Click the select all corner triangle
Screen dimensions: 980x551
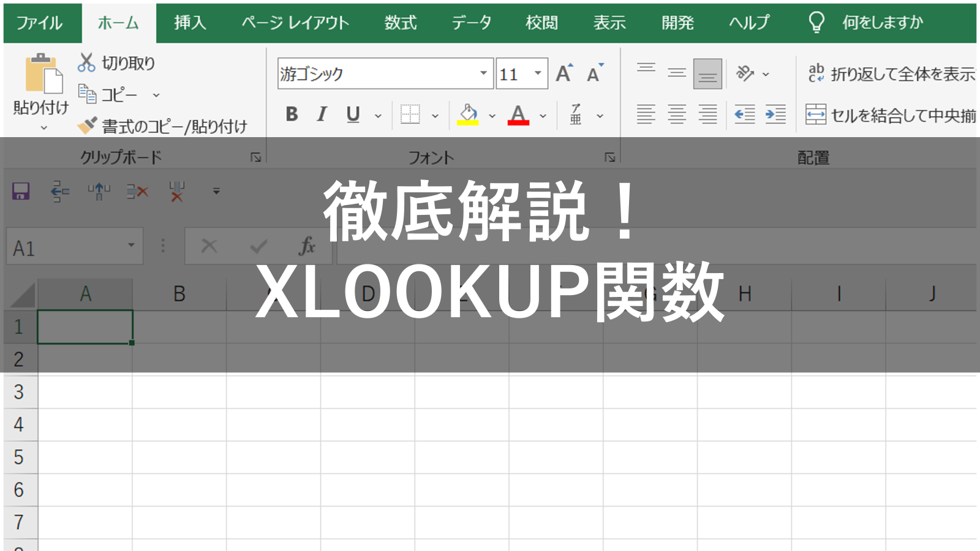(x=23, y=294)
